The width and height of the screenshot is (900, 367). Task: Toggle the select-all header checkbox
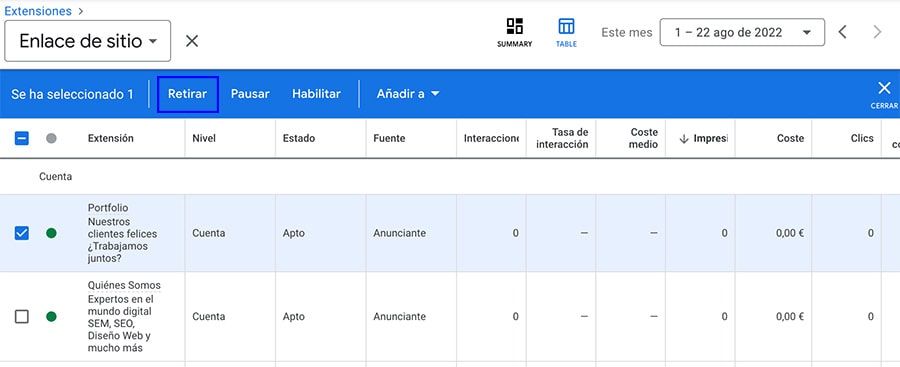tap(21, 138)
